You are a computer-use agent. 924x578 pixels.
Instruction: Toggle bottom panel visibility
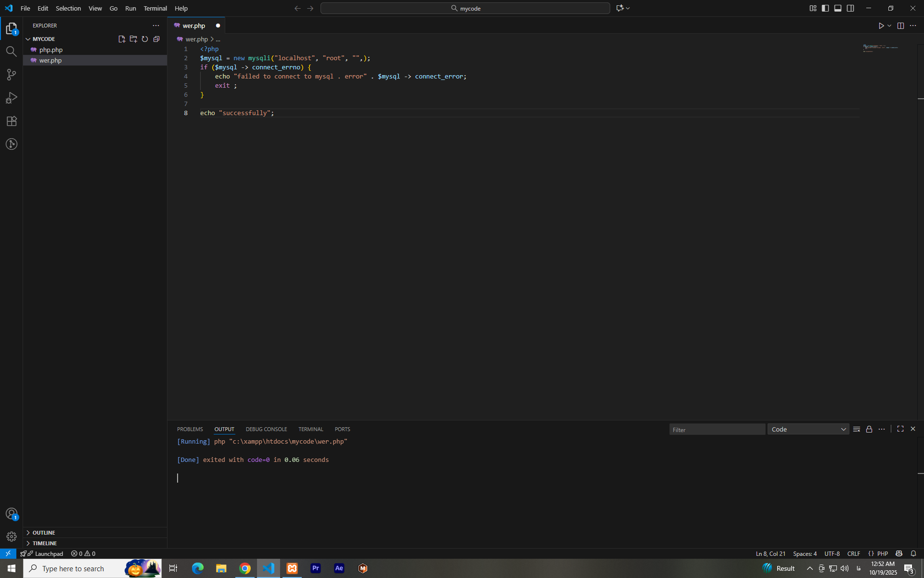[x=838, y=8]
